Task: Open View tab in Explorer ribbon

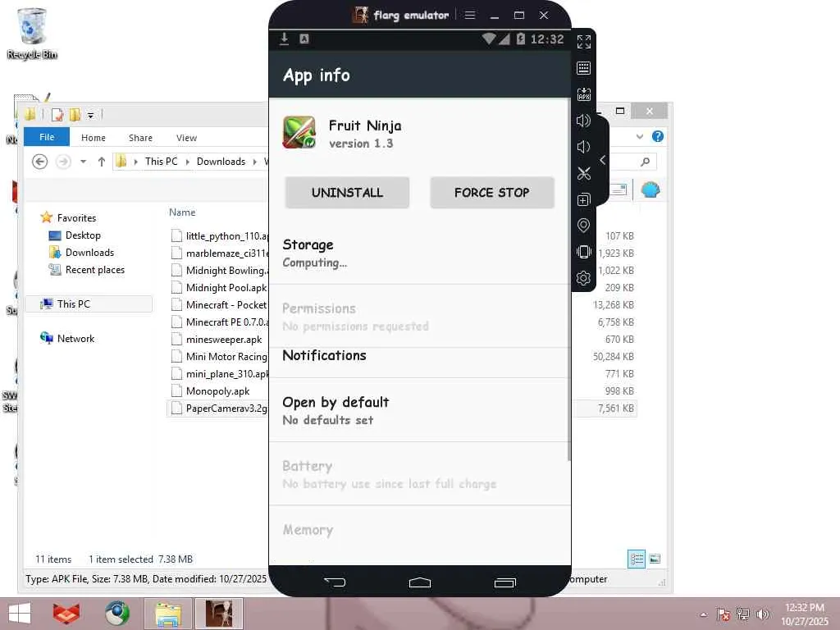Action: 186,138
